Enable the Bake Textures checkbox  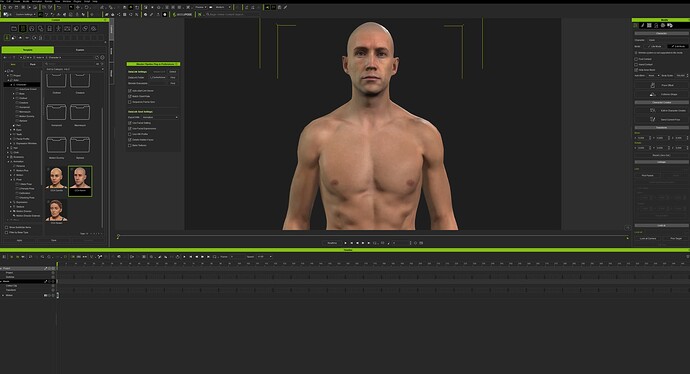pos(130,145)
